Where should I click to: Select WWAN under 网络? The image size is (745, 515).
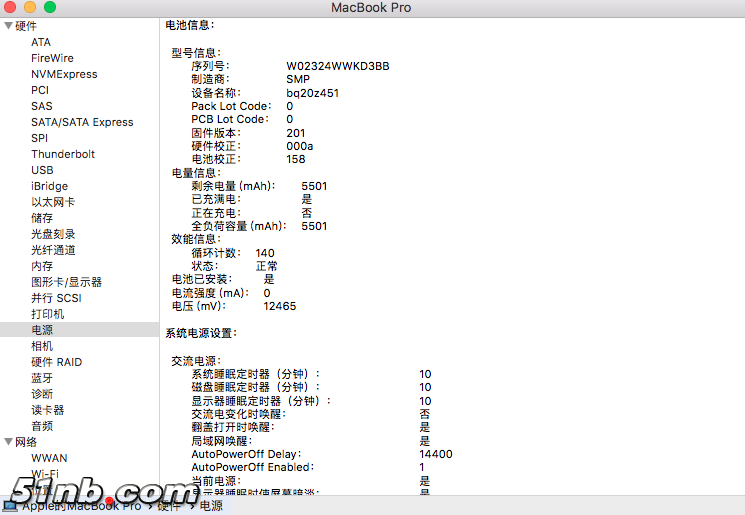[49, 458]
